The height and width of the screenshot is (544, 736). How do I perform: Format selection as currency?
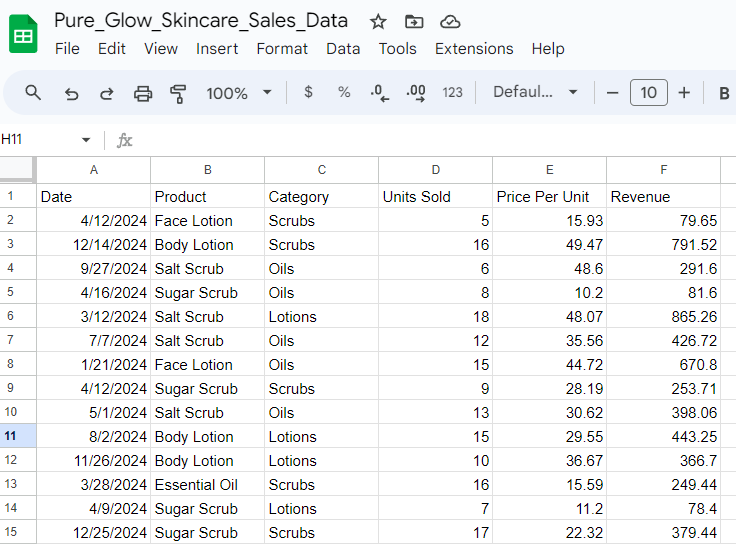(x=308, y=92)
